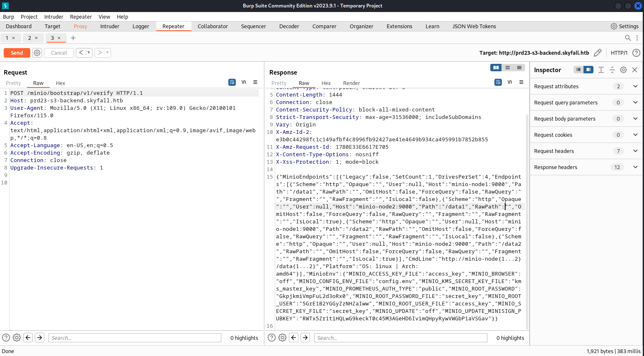Switch to the Proxy tab
This screenshot has height=356, width=644.
pos(80,26)
